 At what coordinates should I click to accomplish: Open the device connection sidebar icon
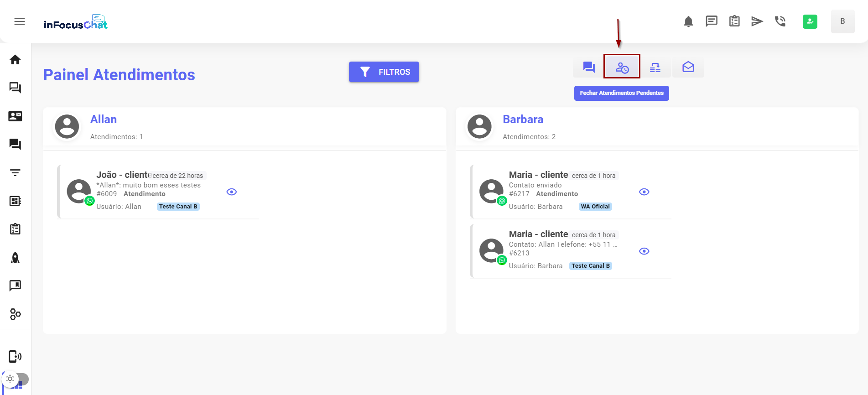[15, 356]
